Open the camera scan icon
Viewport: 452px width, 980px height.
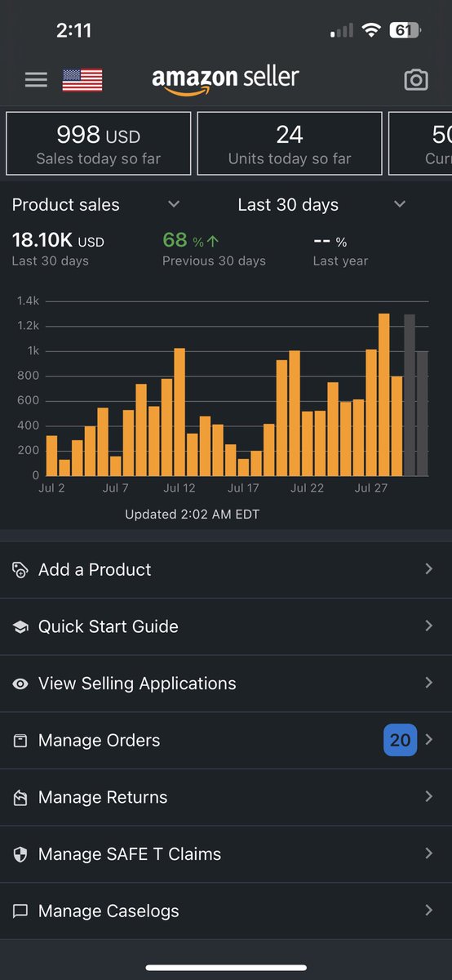pos(416,80)
